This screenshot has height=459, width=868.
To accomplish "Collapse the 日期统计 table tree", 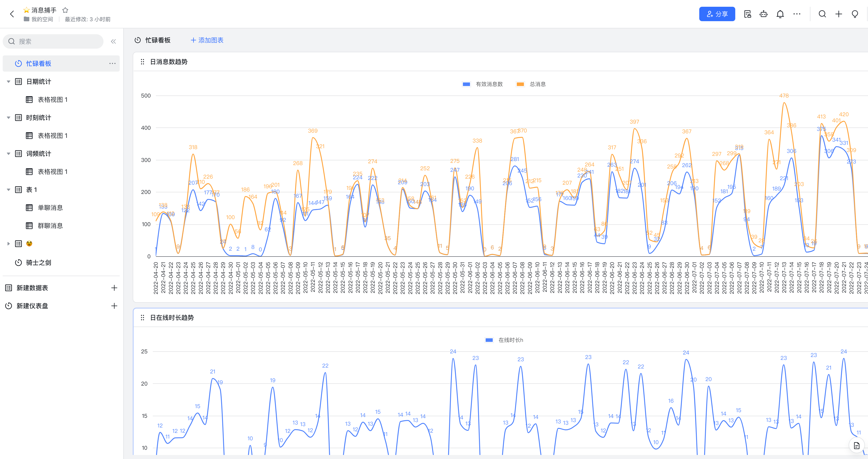I will click(8, 82).
